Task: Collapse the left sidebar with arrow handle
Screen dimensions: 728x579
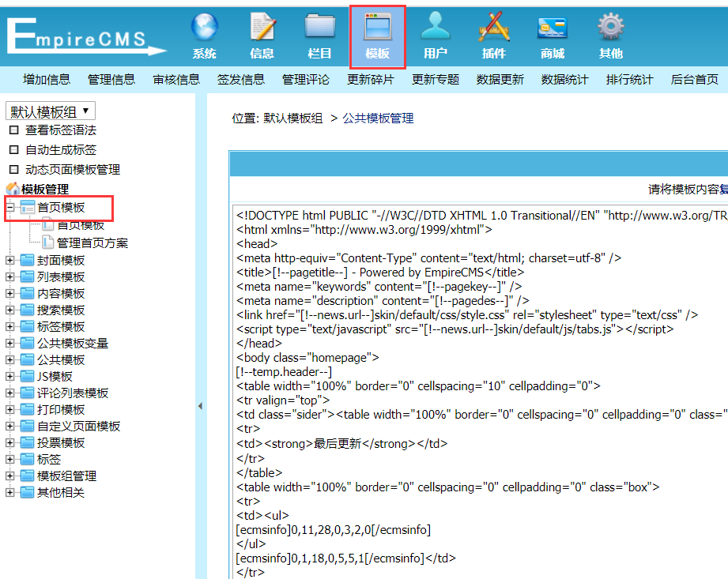Action: pyautogui.click(x=200, y=406)
